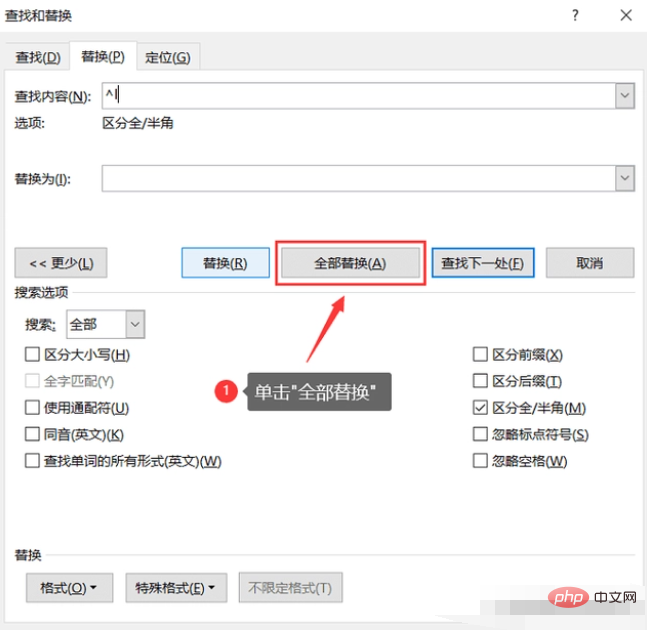Expand the 替换为 dropdown history
The width and height of the screenshot is (647, 630).
(x=625, y=179)
